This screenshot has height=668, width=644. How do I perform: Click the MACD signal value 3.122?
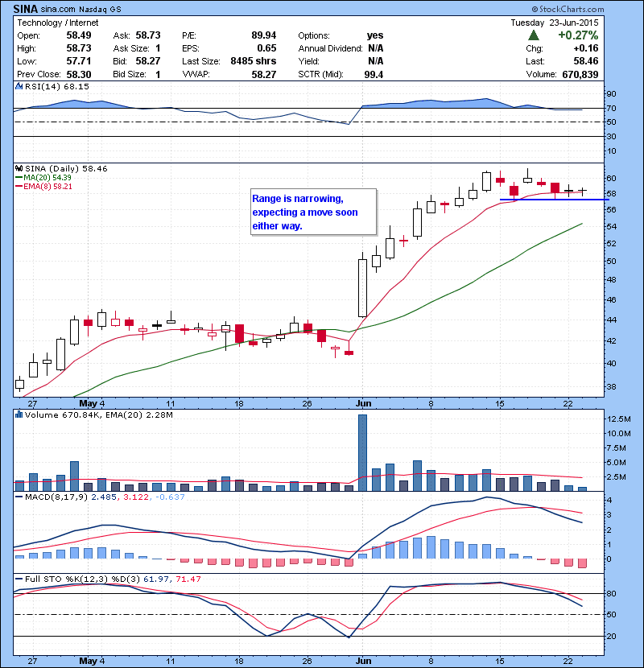(x=136, y=497)
